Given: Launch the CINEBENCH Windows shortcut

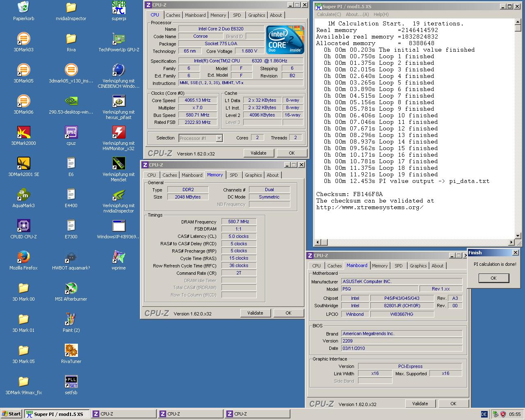Looking at the screenshot, I should click(x=119, y=70).
